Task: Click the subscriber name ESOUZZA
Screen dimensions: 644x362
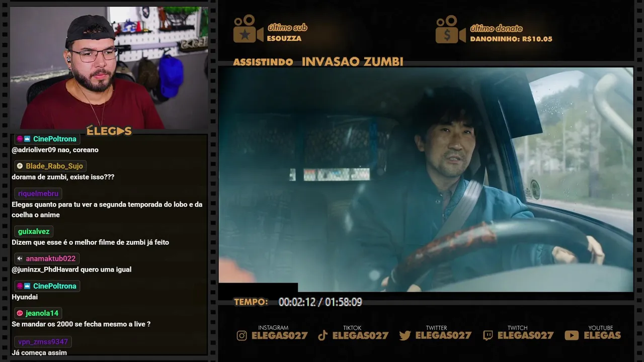Action: pyautogui.click(x=284, y=39)
